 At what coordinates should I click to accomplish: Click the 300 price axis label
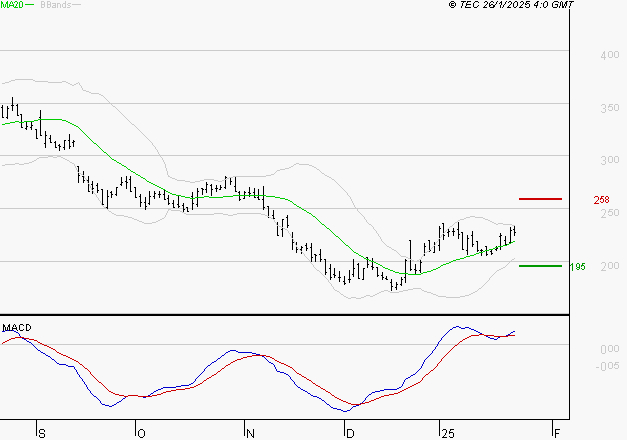[x=610, y=160]
